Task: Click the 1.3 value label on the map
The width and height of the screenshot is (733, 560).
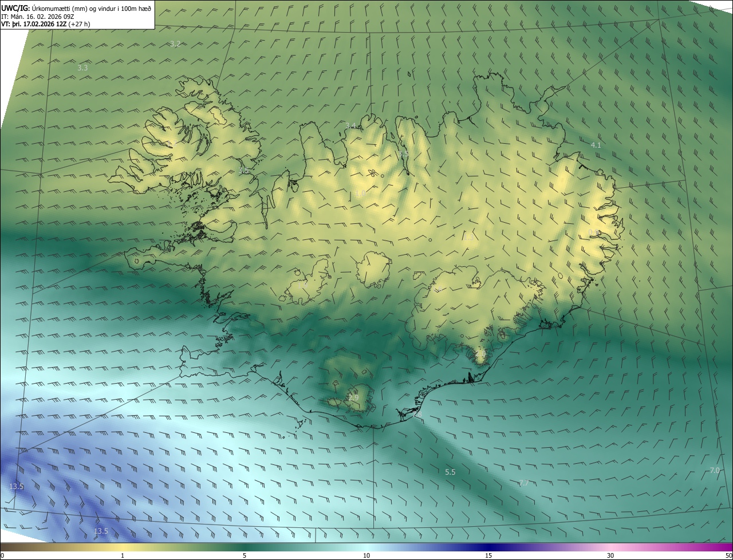Action: click(468, 238)
